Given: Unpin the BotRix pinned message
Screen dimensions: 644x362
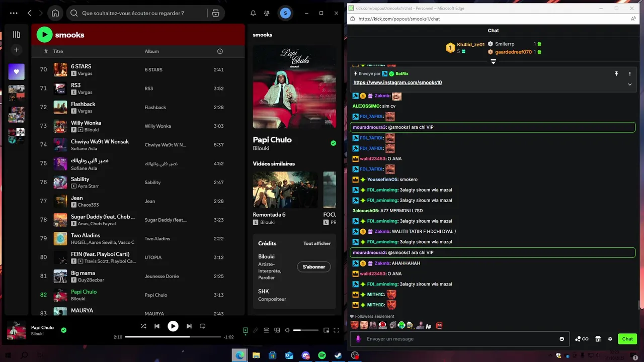Looking at the screenshot, I should click(x=616, y=73).
